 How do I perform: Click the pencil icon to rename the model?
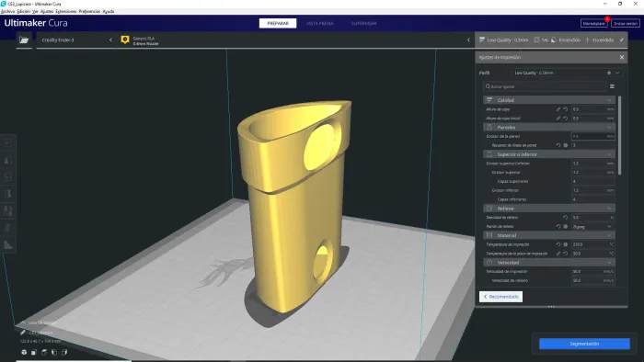pyautogui.click(x=23, y=333)
